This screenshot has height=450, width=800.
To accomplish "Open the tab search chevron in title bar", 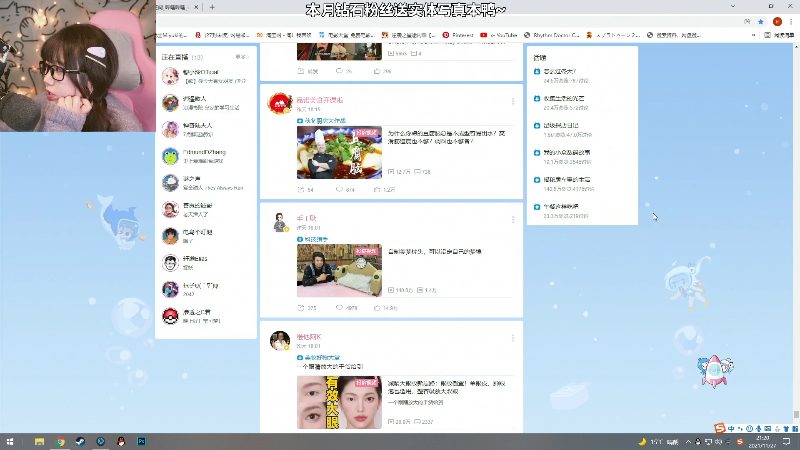I will click(733, 6).
